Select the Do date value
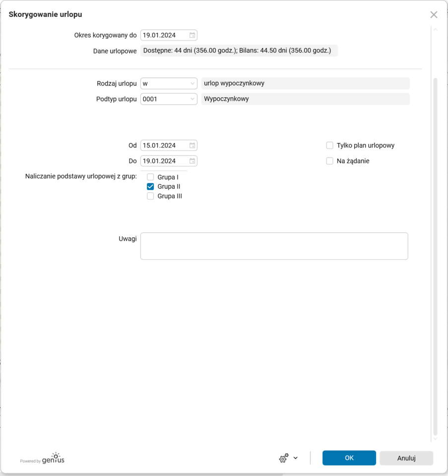The width and height of the screenshot is (448, 476). tap(159, 160)
